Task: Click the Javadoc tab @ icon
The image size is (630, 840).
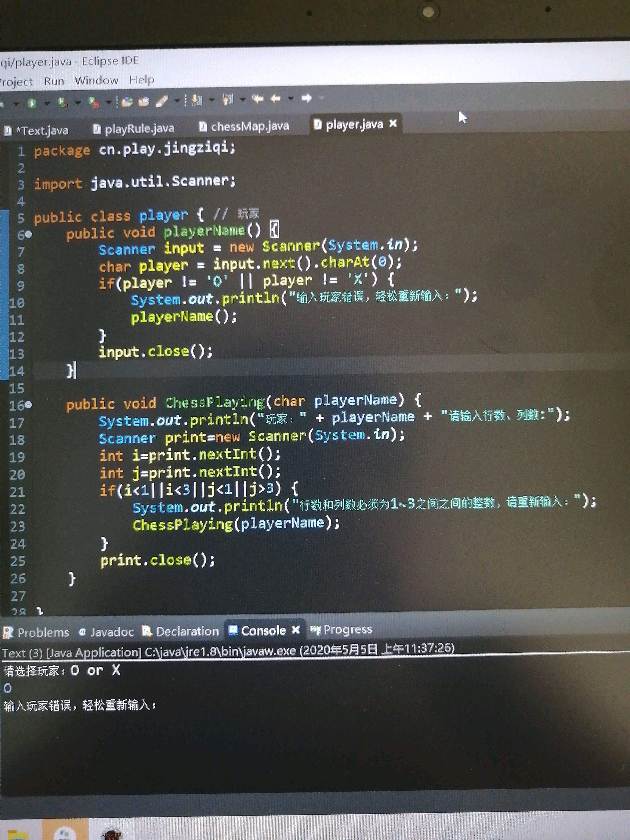Action: click(x=82, y=632)
